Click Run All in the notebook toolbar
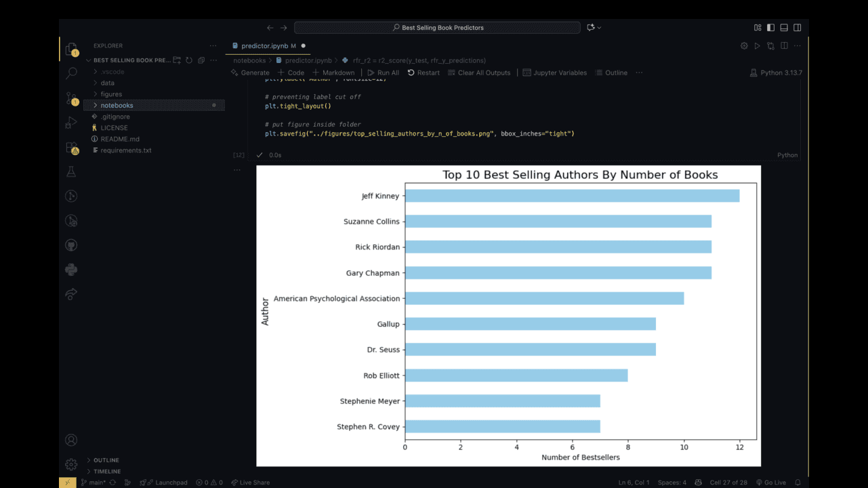 click(384, 73)
